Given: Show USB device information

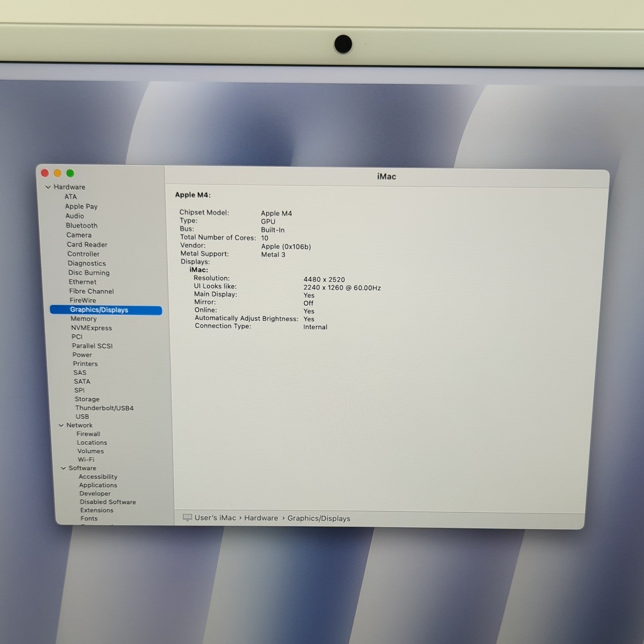Looking at the screenshot, I should point(82,417).
